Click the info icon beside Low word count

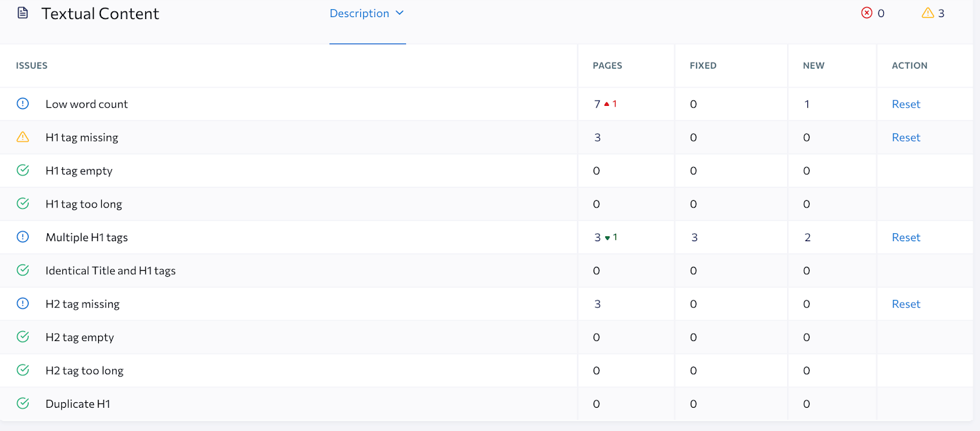click(x=23, y=103)
